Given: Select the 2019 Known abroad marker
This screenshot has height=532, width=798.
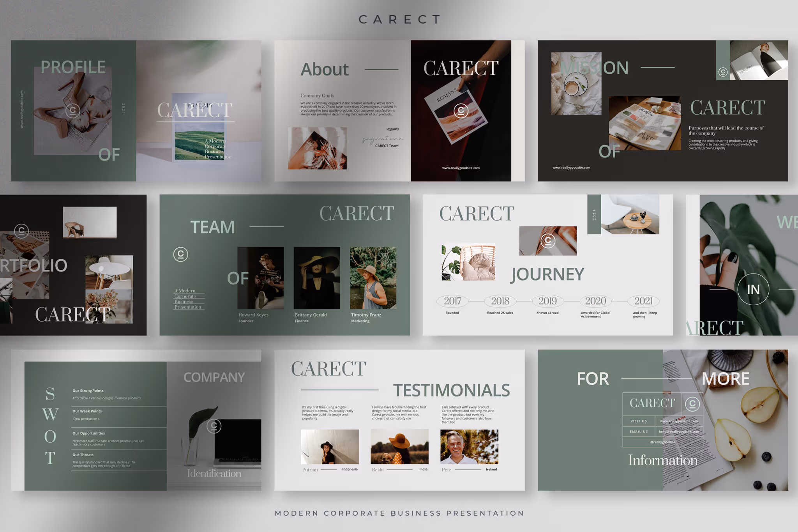Looking at the screenshot, I should [x=547, y=301].
